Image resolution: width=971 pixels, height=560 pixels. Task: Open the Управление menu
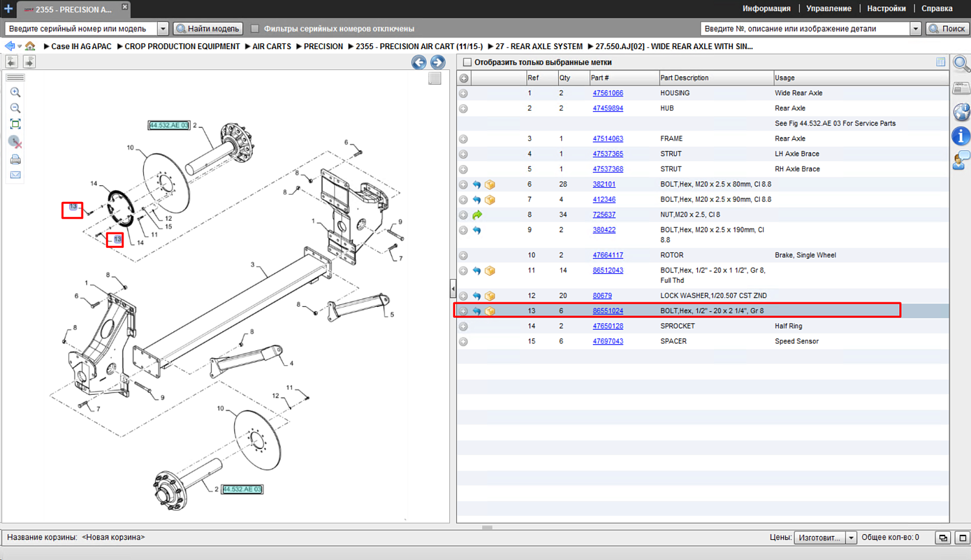point(829,8)
